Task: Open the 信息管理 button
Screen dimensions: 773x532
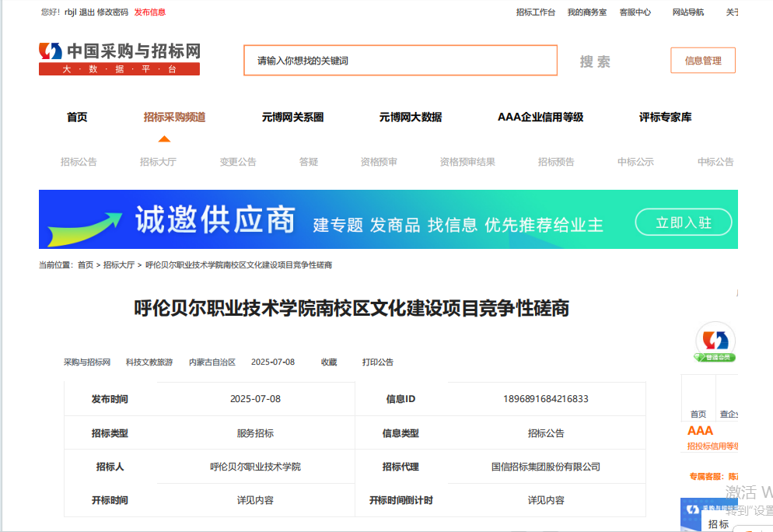Action: click(x=703, y=61)
